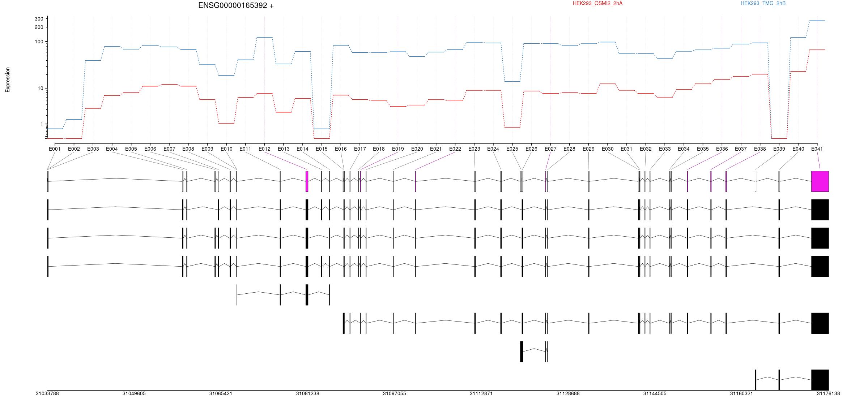Click exon label E017

coord(360,149)
